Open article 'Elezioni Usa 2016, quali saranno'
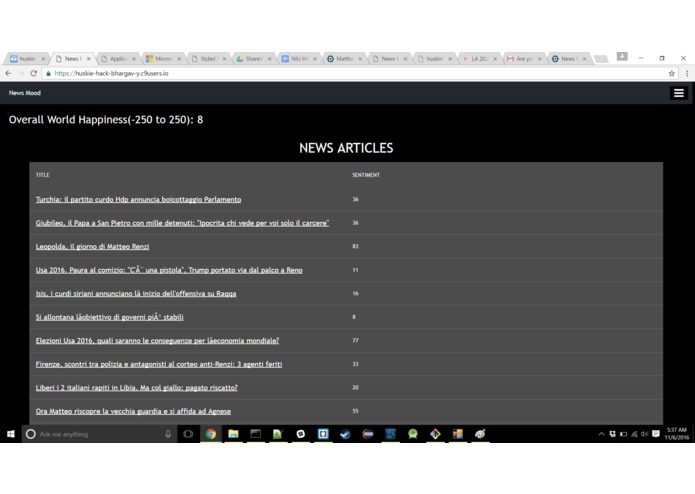 157,340
